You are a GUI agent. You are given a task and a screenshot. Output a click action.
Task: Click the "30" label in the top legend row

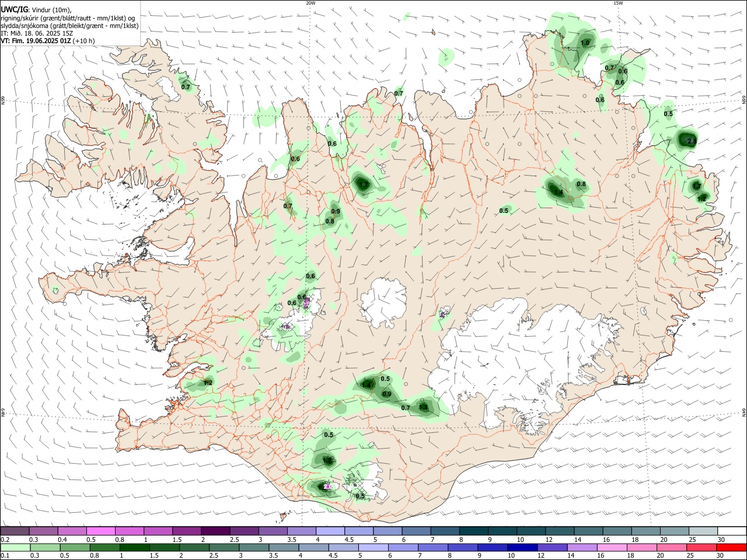point(721,540)
